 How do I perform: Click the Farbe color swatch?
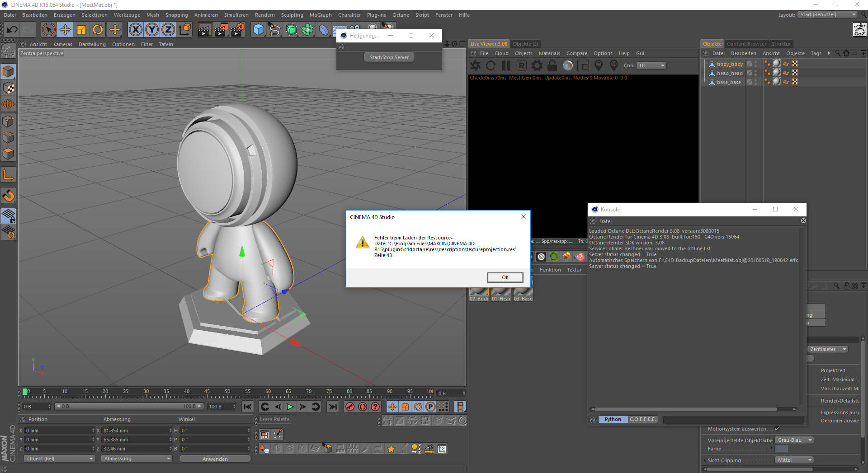pos(781,449)
